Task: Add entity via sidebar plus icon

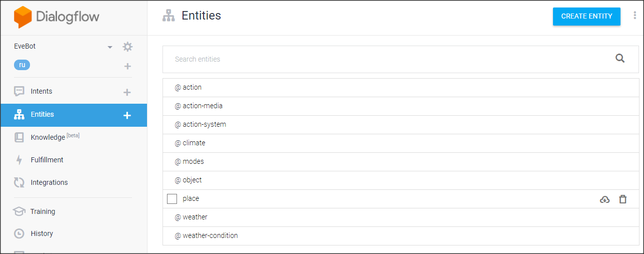Action: pyautogui.click(x=127, y=115)
